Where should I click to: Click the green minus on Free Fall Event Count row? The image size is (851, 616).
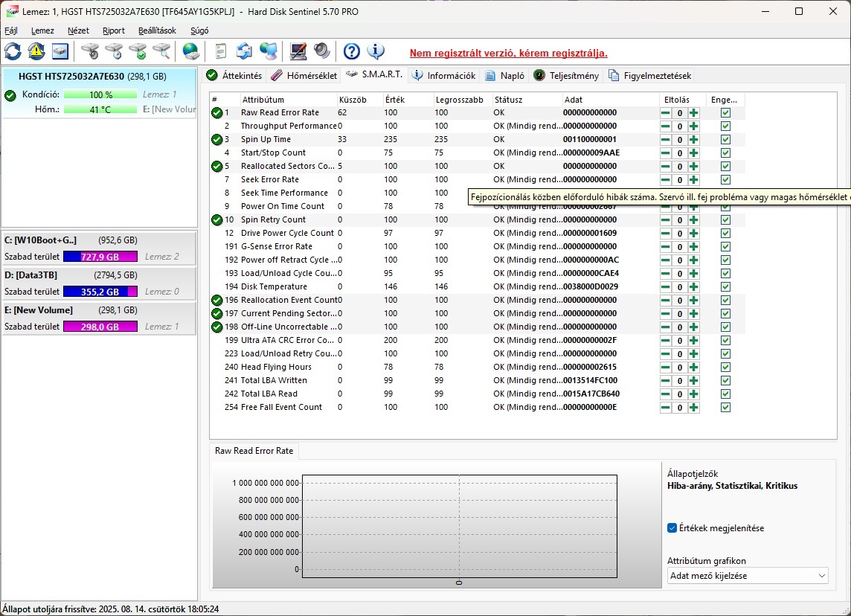665,408
